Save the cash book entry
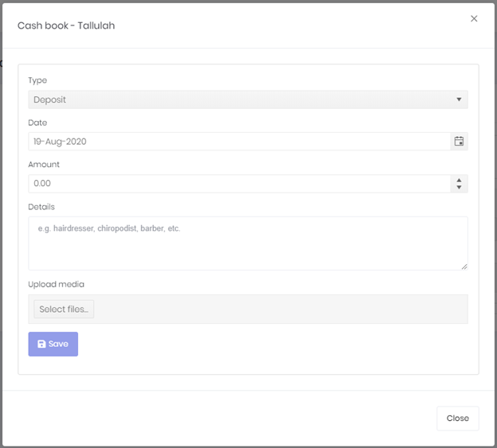Viewport: 497px width, 448px height. (x=53, y=344)
